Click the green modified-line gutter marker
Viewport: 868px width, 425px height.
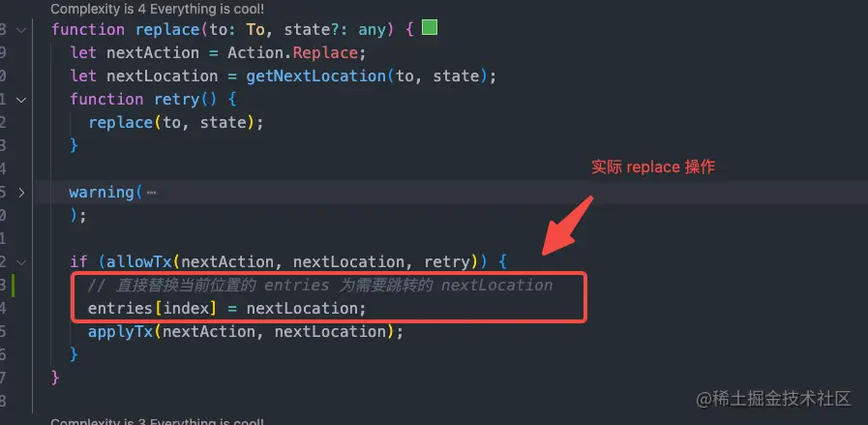(13, 286)
